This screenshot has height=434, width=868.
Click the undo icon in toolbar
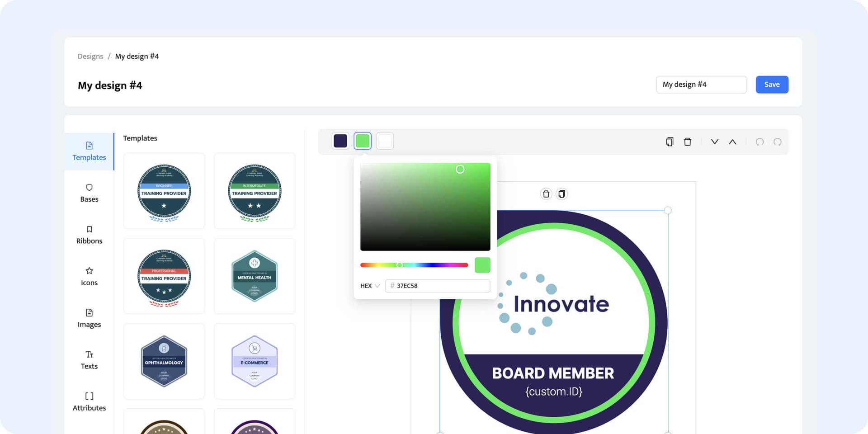click(x=760, y=142)
